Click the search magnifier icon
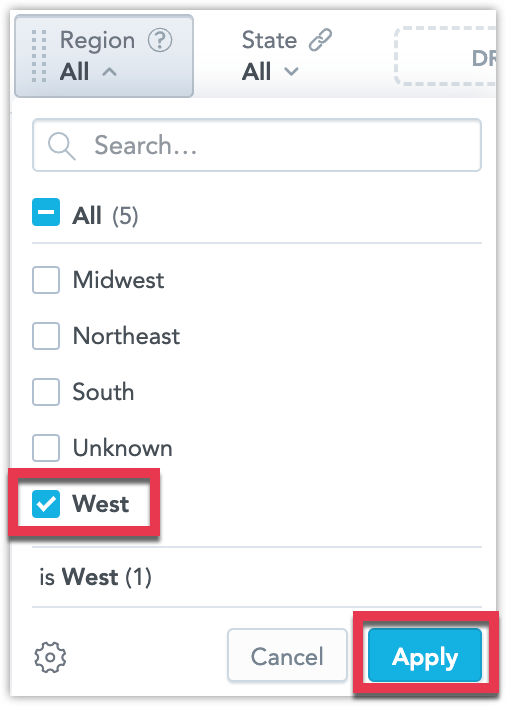Image resolution: width=506 pixels, height=706 pixels. tap(62, 146)
